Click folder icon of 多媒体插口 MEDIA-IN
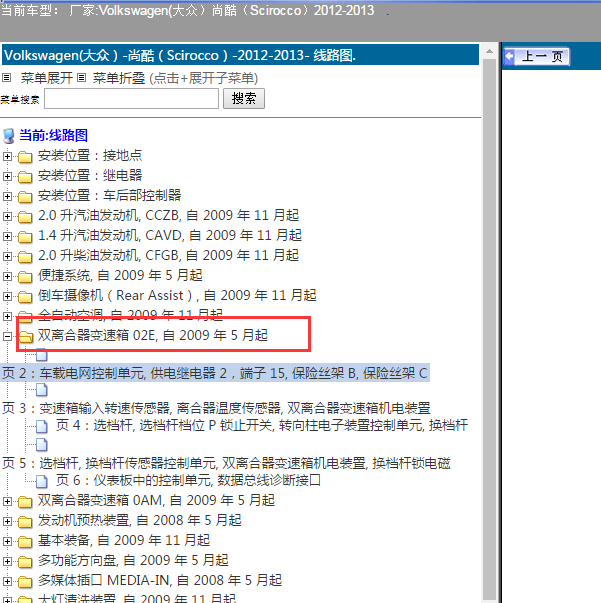Screen dimensions: 601x603 point(25,581)
